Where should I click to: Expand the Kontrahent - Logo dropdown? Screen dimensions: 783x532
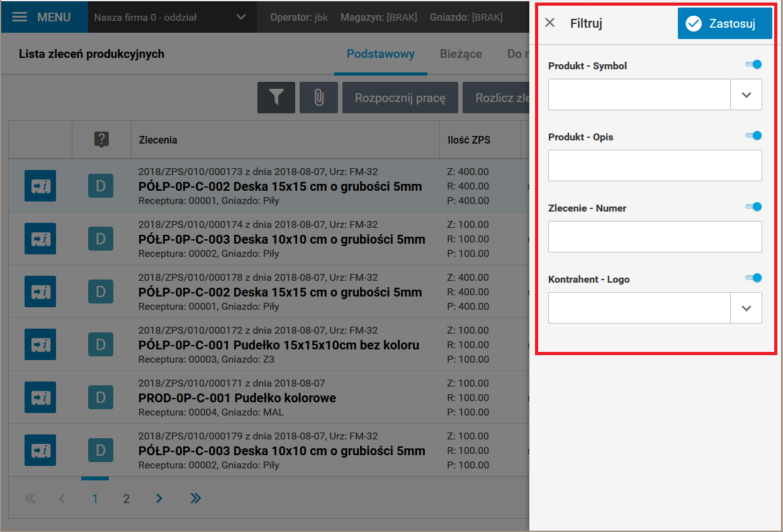(746, 308)
